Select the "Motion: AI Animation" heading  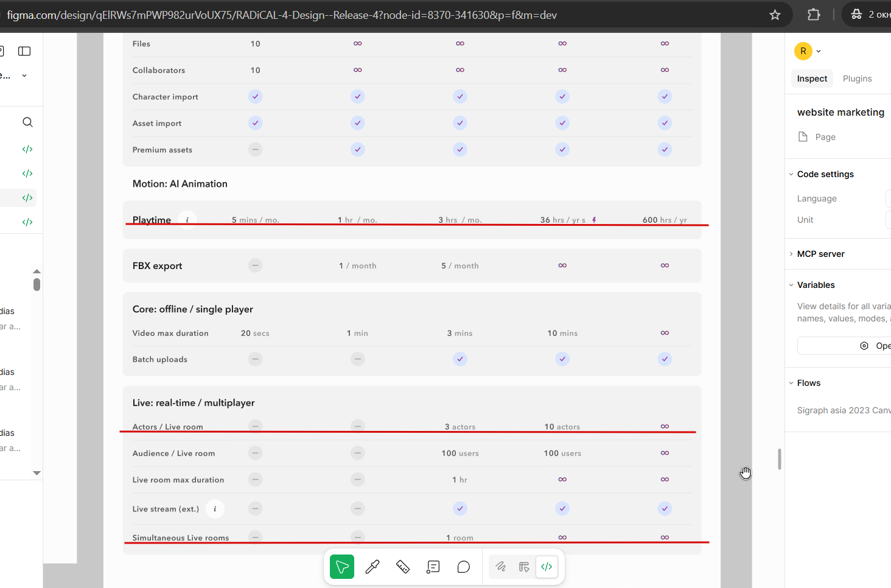pos(180,184)
